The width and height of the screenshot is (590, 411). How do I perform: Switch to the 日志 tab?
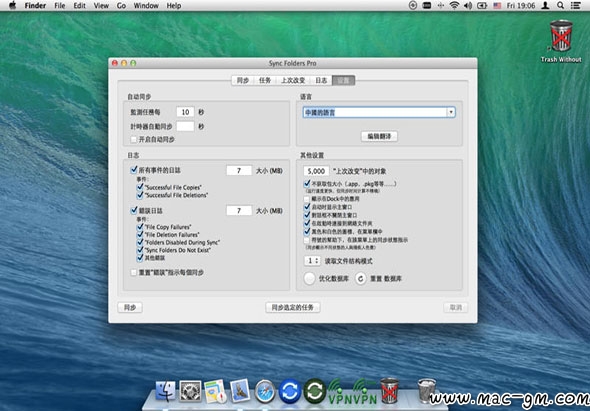coord(321,80)
